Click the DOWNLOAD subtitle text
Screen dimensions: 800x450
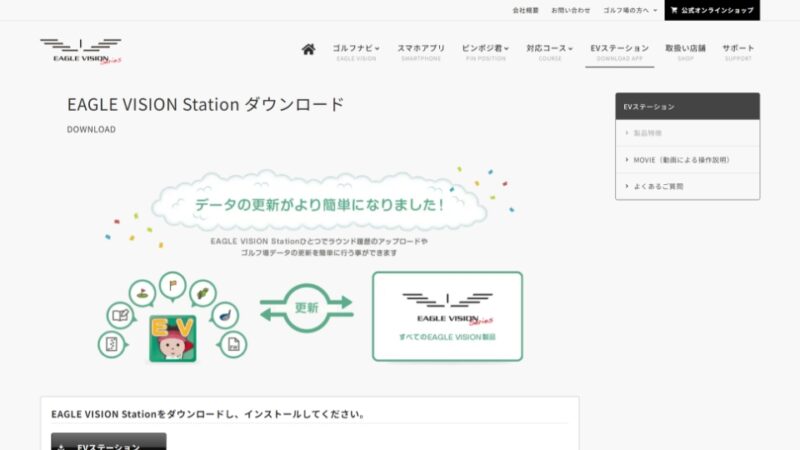point(91,130)
